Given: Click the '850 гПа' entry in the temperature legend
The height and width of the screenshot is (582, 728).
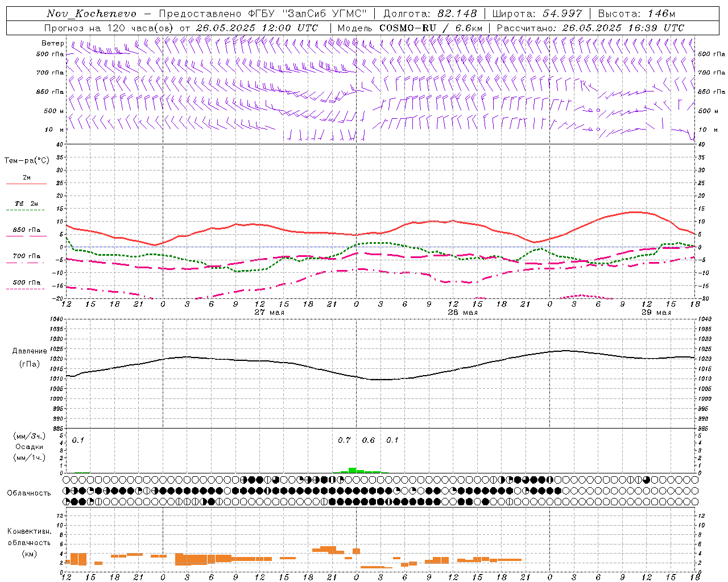Looking at the screenshot, I should (26, 230).
